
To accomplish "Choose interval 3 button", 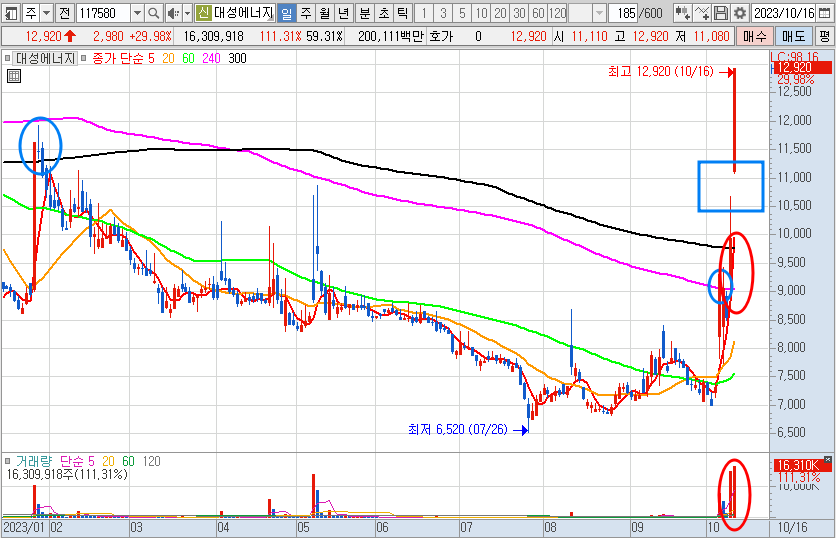I will click(443, 13).
